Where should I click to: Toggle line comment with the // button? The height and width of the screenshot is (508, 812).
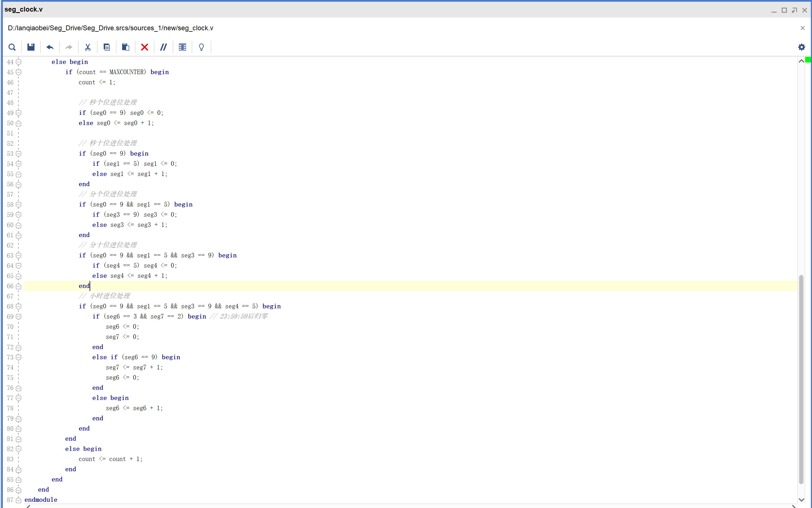(x=163, y=47)
